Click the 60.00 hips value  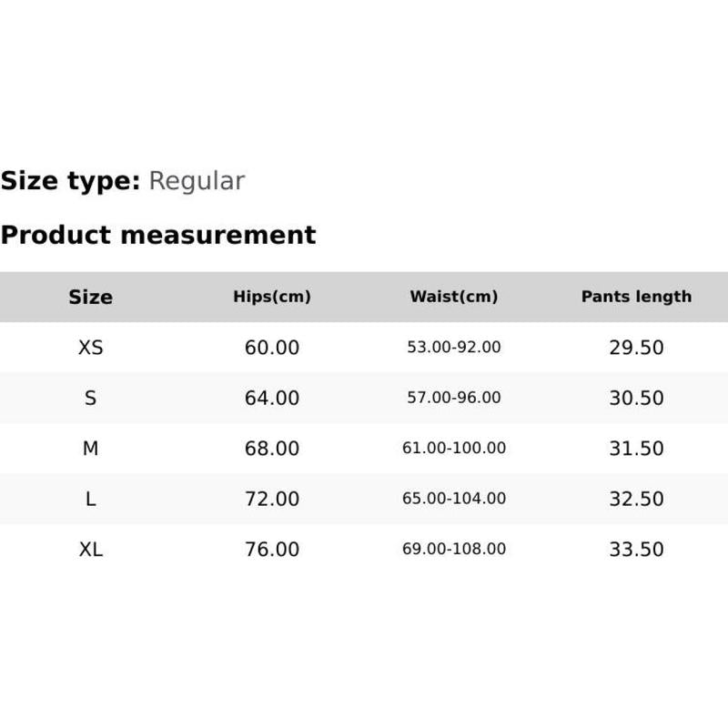tap(272, 348)
